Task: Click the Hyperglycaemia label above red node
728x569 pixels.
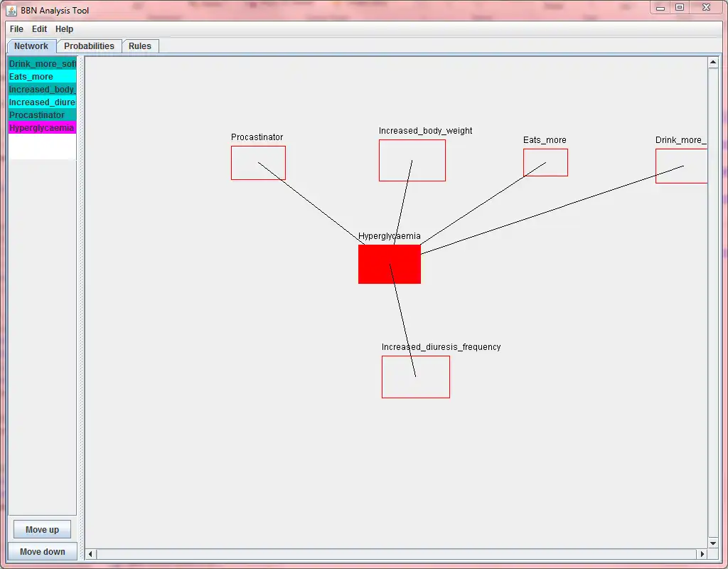Action: [390, 236]
